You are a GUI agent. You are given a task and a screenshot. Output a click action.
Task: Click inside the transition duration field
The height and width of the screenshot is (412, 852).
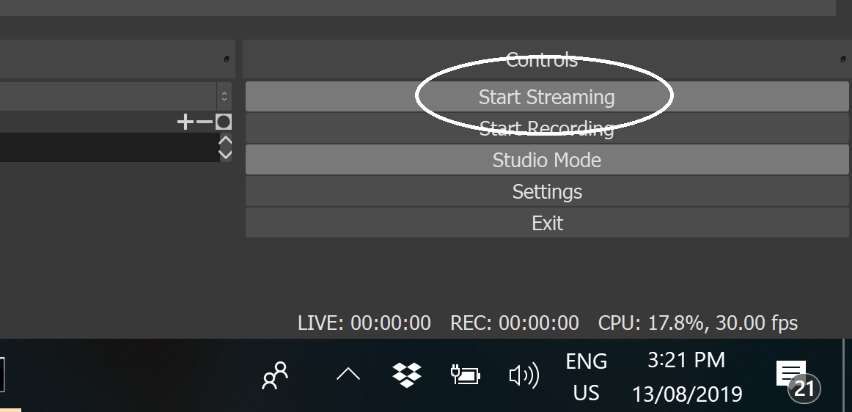point(109,147)
